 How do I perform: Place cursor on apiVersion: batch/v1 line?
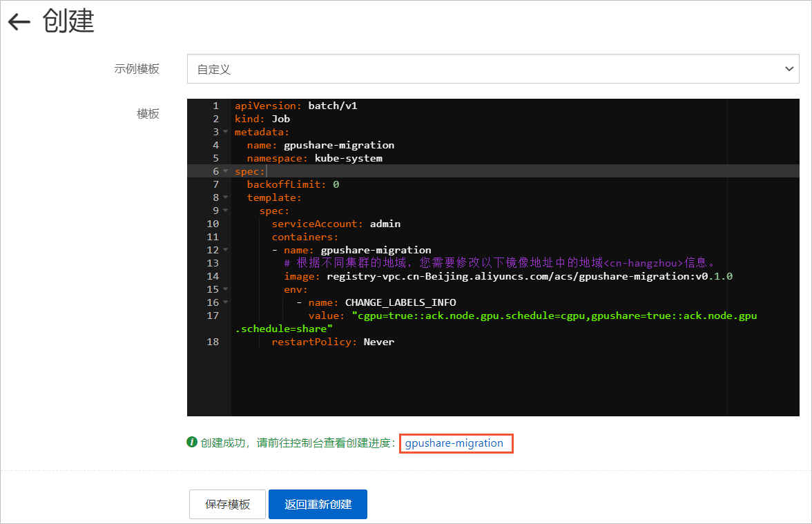(296, 106)
